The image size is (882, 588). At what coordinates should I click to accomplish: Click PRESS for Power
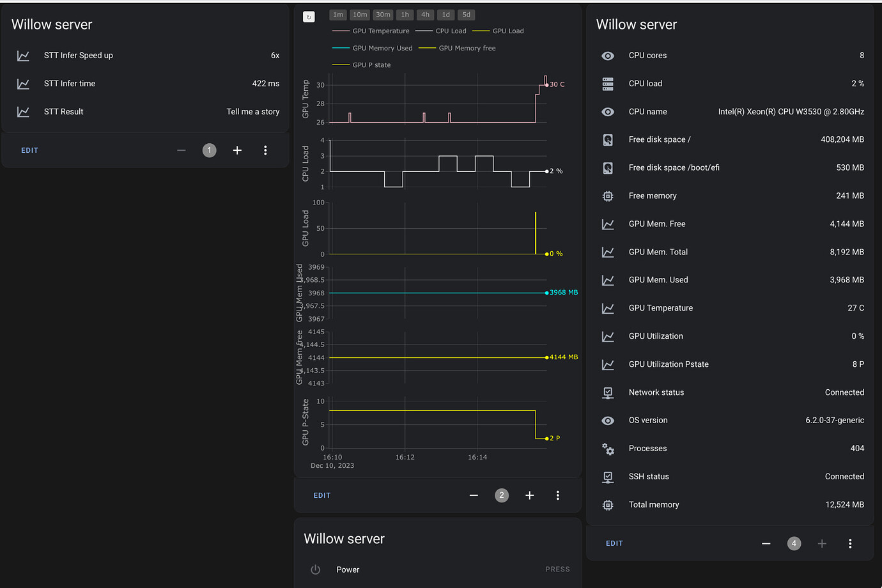[x=557, y=569]
